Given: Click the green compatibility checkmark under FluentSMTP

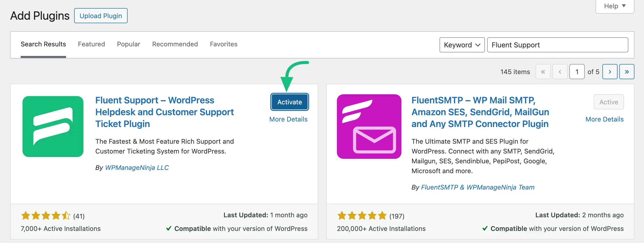Looking at the screenshot, I should pyautogui.click(x=485, y=228).
